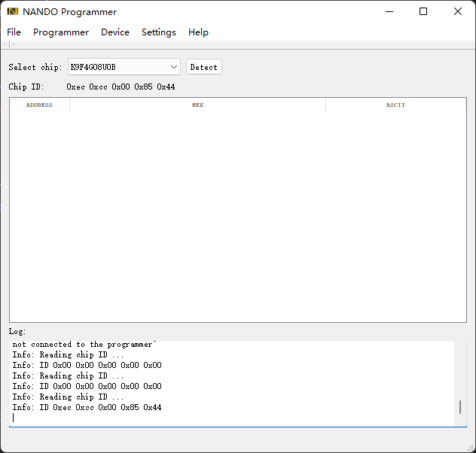Click log text 'not connected to the programmer'

(84, 345)
